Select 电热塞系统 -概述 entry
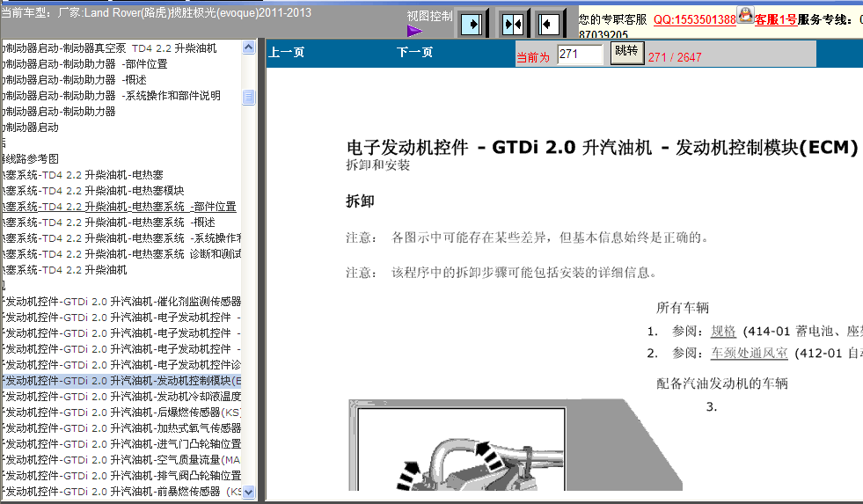The width and height of the screenshot is (863, 504). (x=108, y=223)
